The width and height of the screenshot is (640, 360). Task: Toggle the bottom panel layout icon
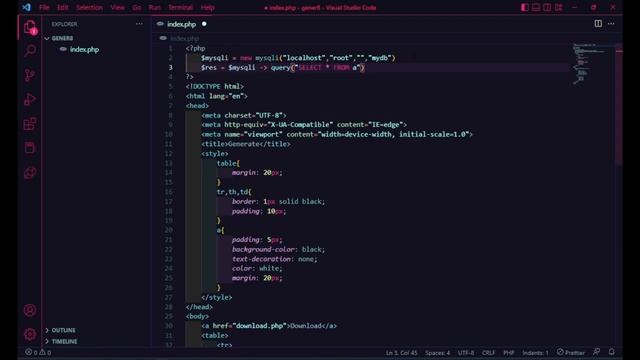[x=536, y=7]
